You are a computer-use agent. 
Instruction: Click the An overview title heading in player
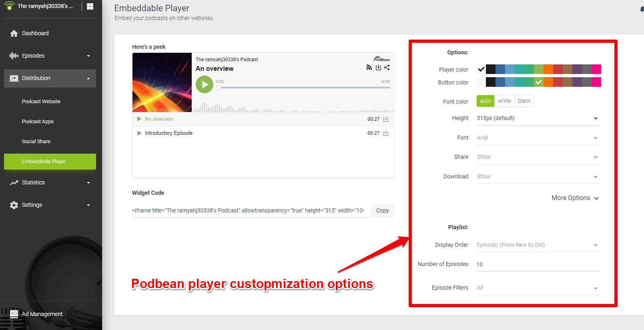(x=215, y=69)
